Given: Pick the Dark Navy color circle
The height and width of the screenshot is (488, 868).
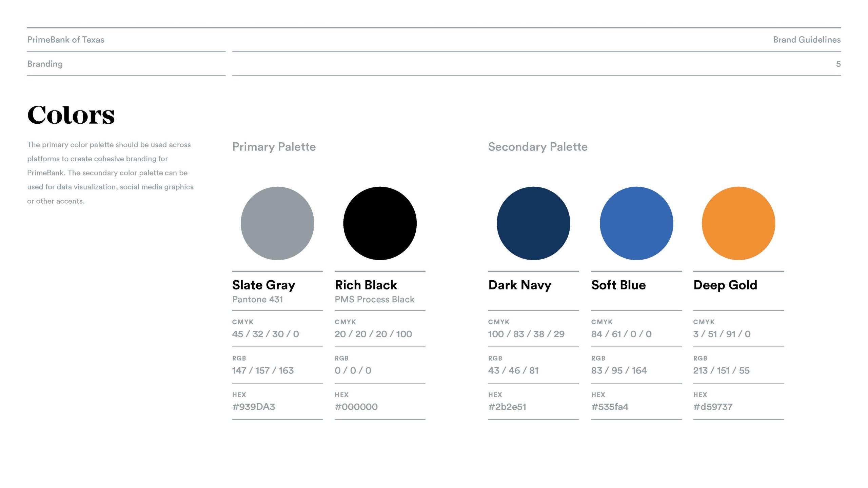Looking at the screenshot, I should 533,223.
